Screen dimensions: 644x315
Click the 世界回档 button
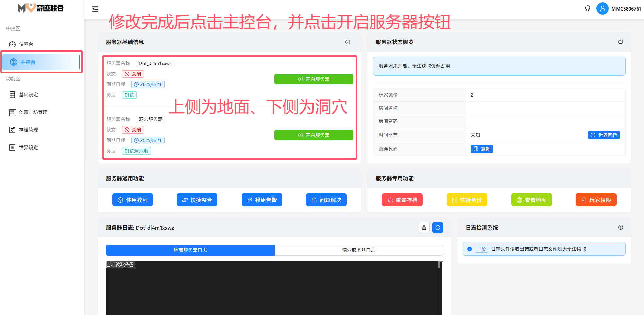click(x=604, y=135)
